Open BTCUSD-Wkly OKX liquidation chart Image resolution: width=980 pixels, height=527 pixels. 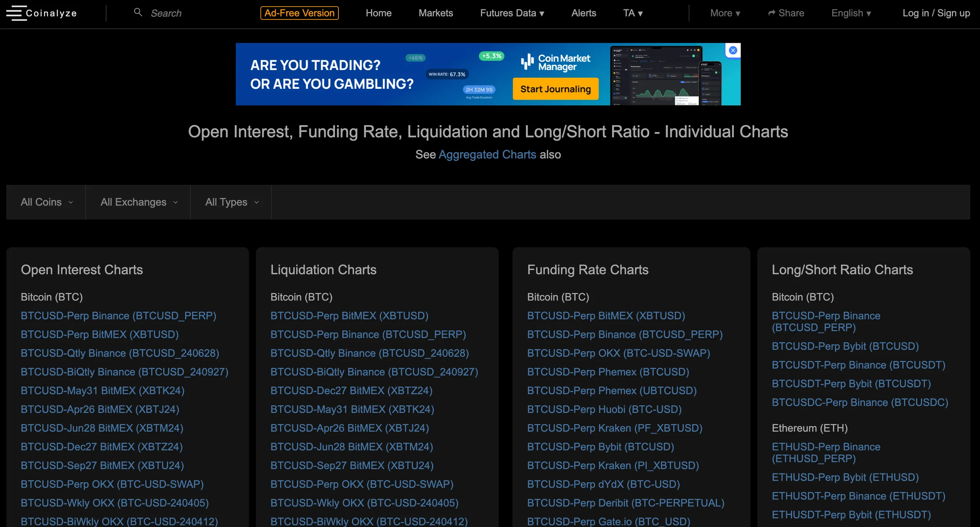[364, 503]
